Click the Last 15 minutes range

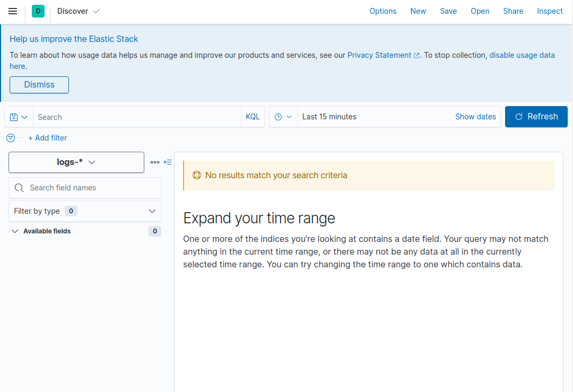point(329,117)
